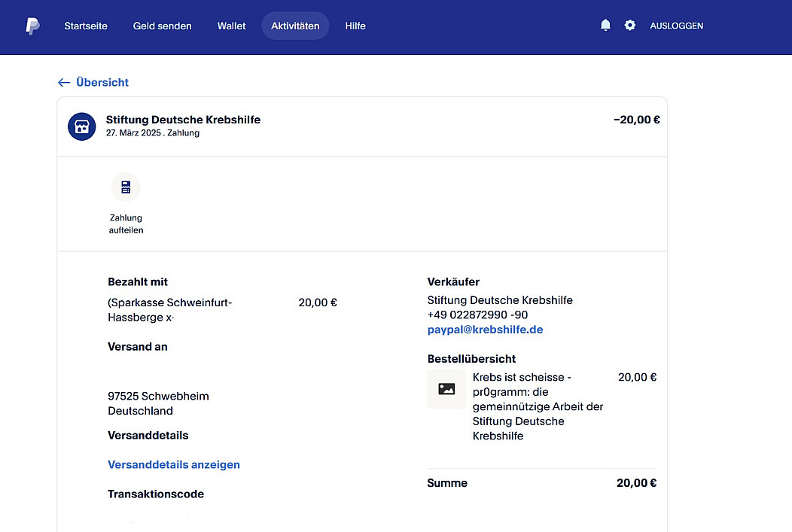This screenshot has width=792, height=532.
Task: Click the merchant storefront icon
Action: (81, 126)
